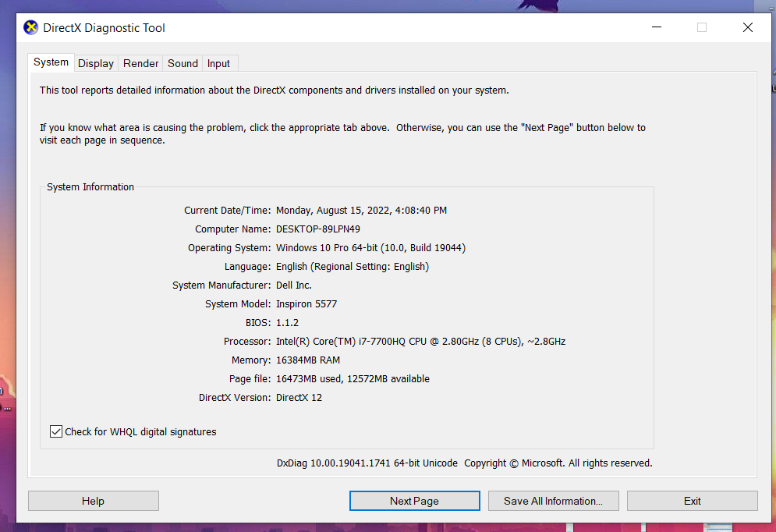Click the Inspiron 5577 model value
Screen dimensions: 776x532
(x=307, y=304)
